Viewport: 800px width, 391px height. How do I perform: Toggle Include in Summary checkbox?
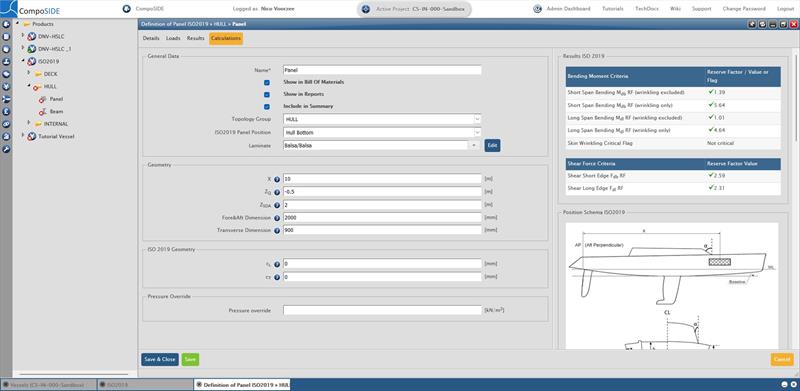coord(266,107)
